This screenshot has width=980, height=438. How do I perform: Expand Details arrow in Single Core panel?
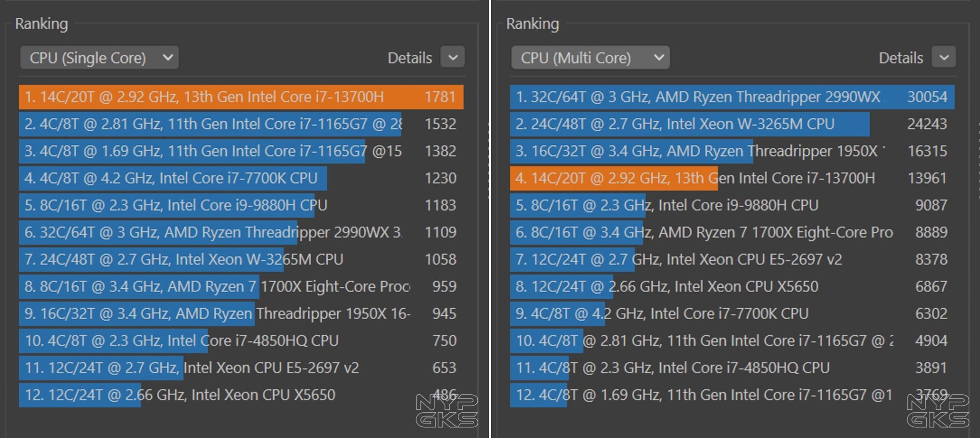pos(453,57)
